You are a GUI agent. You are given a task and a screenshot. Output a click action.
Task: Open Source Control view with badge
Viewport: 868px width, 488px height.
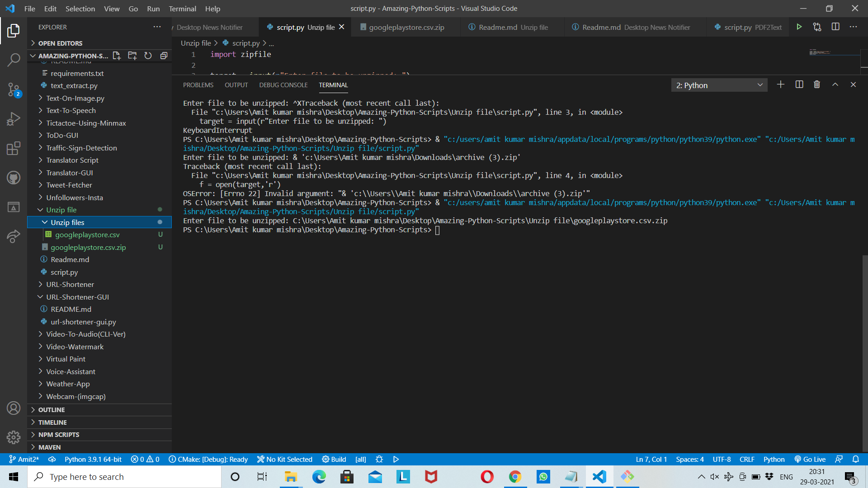coord(14,89)
